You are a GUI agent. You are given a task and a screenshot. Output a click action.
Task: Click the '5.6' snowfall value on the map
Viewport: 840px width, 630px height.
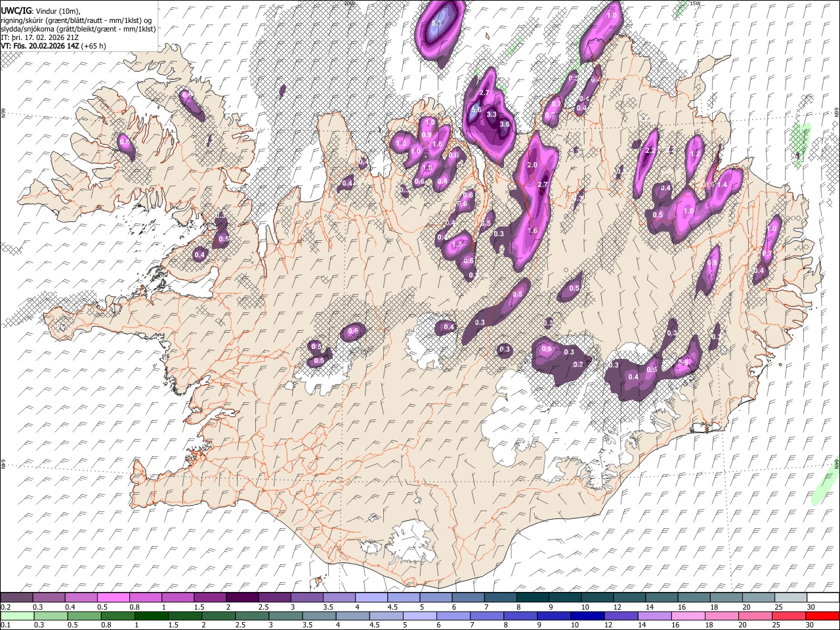[476, 110]
